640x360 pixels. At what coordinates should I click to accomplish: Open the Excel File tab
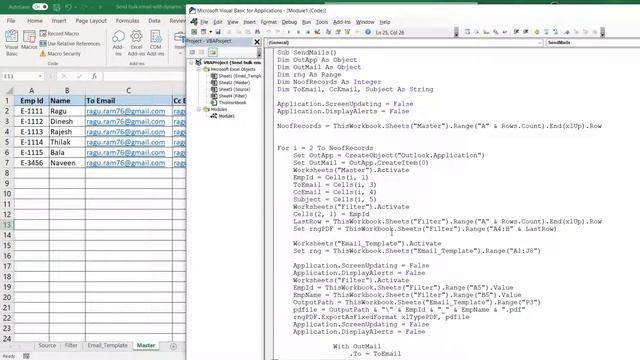[11, 20]
